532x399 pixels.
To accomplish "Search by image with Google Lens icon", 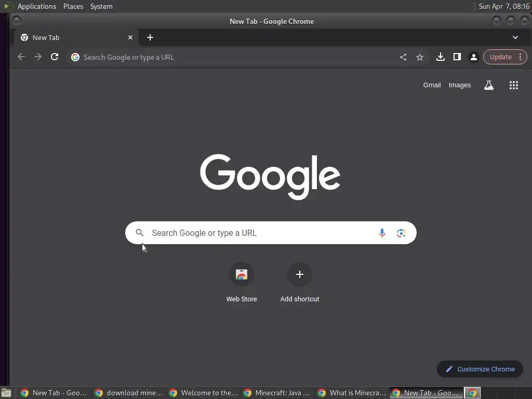I will point(401,233).
